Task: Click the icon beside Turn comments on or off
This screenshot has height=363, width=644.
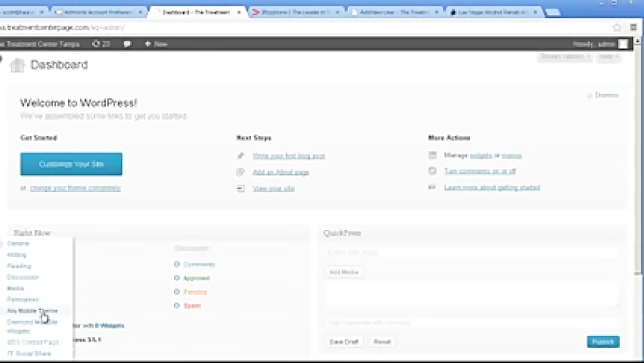Action: pos(432,170)
